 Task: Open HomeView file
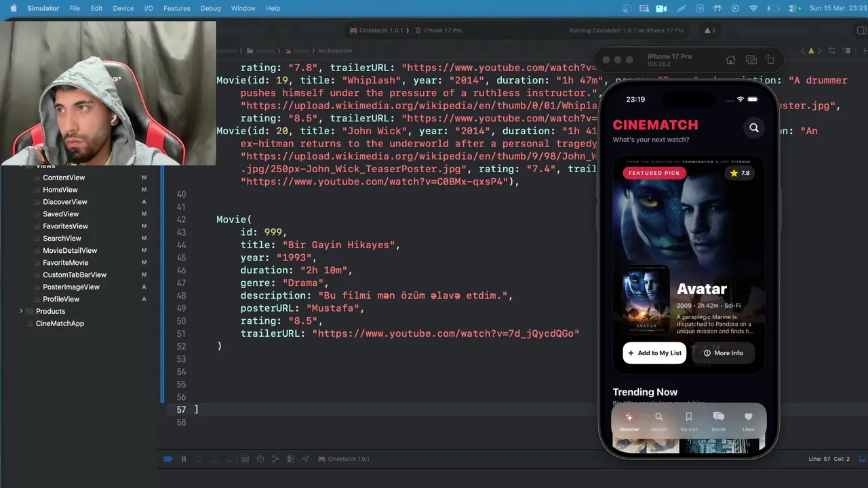tap(60, 190)
